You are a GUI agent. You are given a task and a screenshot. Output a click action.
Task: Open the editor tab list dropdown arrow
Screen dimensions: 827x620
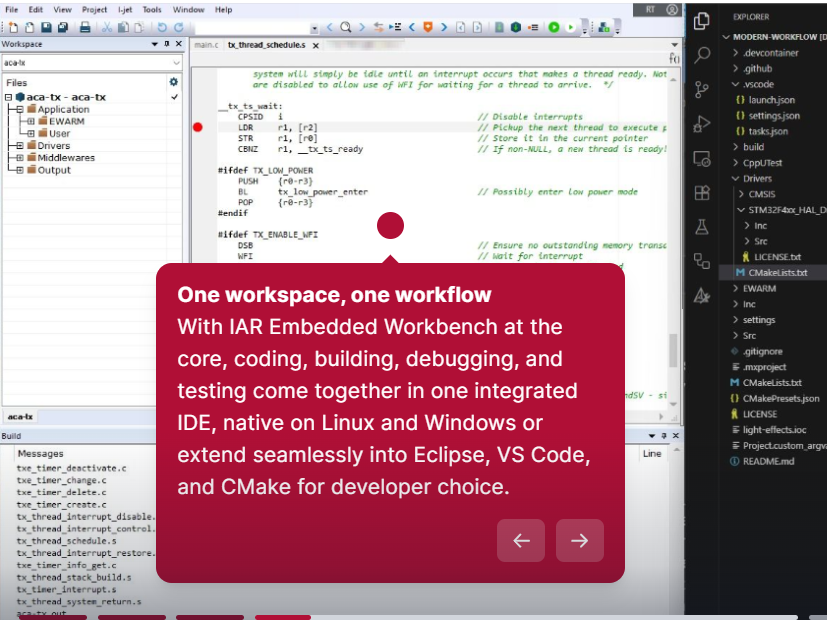674,45
